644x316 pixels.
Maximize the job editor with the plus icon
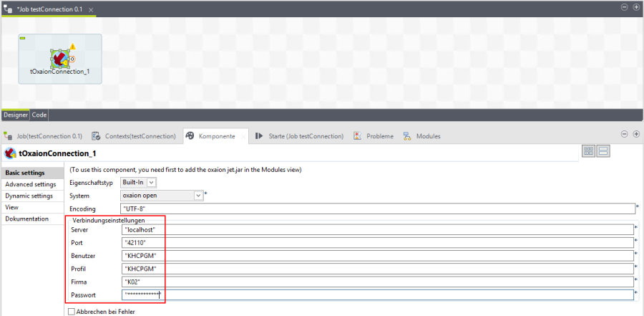pos(636,6)
